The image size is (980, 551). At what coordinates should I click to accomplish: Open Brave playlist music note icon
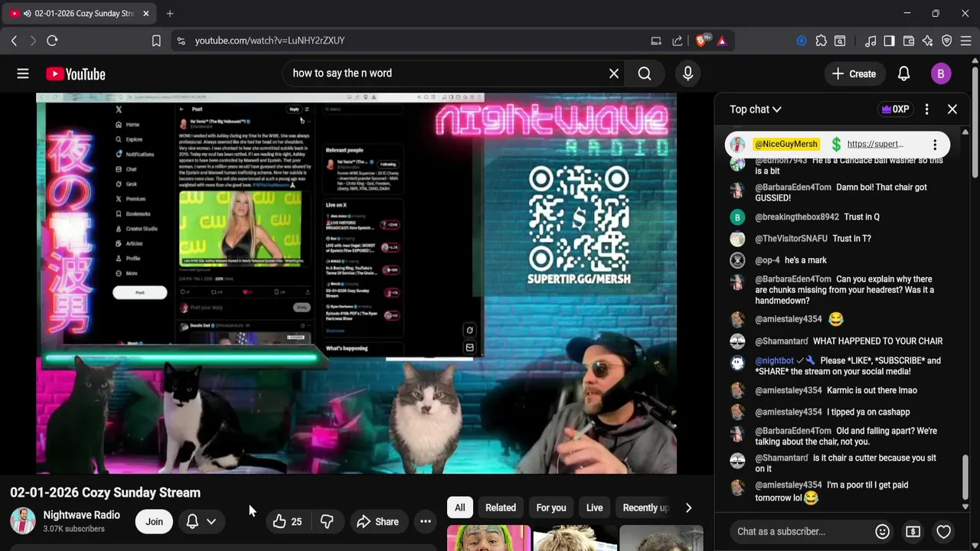(871, 41)
